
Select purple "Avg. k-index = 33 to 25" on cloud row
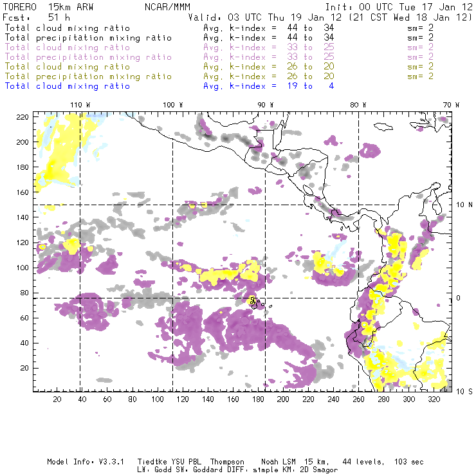269,48
